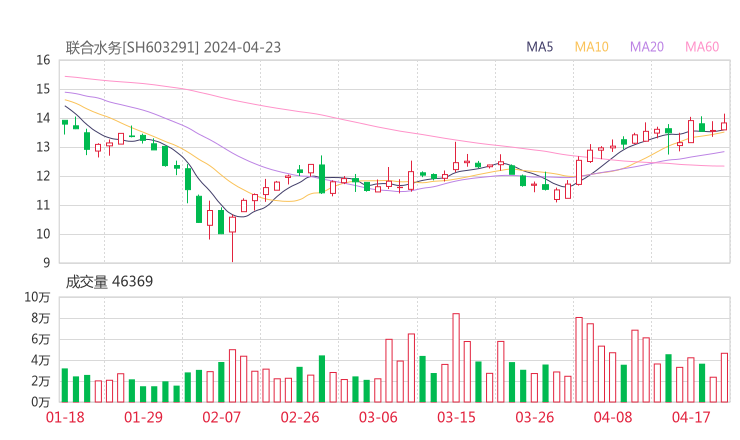Click the volume axis label 10万
The height and width of the screenshot is (440, 740).
[x=37, y=297]
